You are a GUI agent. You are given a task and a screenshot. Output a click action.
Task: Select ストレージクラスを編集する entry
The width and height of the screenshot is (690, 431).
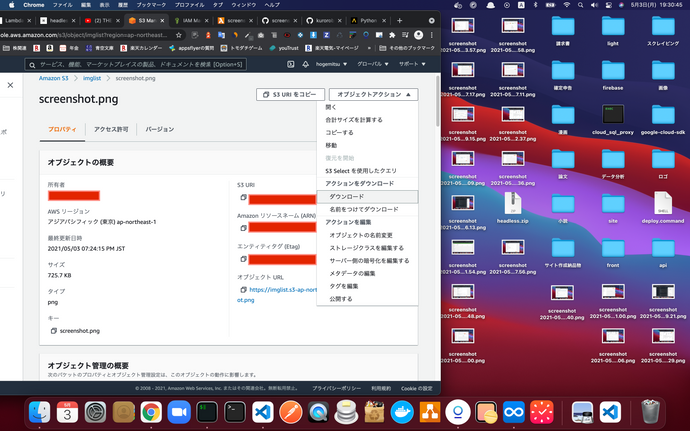coord(367,248)
